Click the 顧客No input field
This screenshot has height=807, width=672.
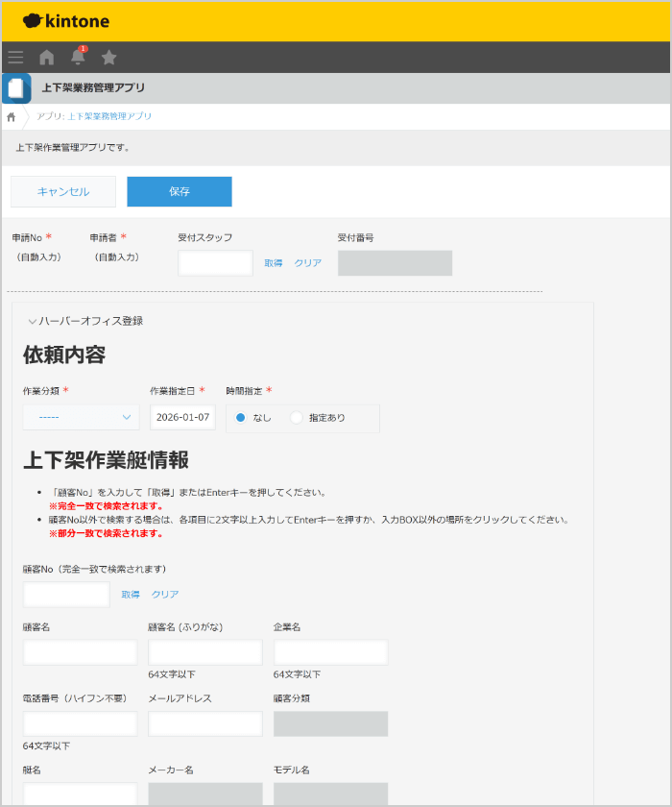click(66, 595)
